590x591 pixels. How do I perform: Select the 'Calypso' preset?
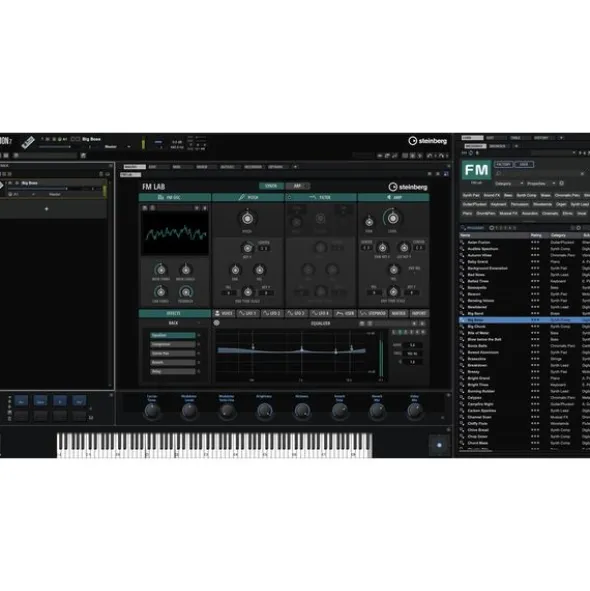tap(474, 398)
